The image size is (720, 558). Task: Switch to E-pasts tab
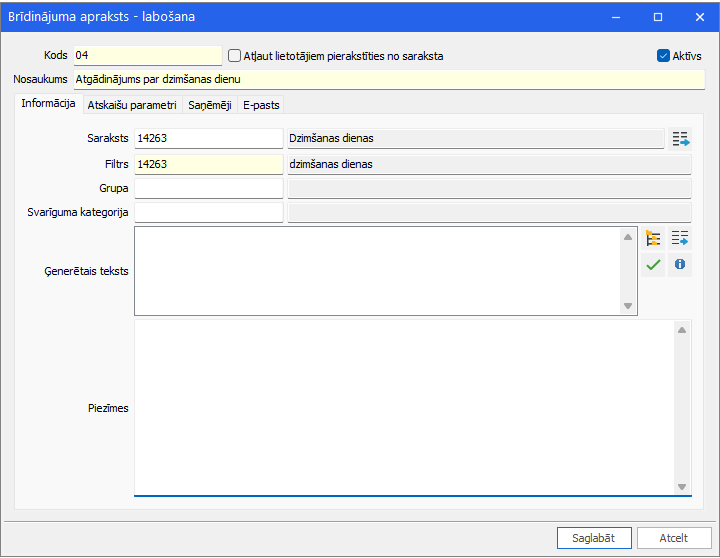pos(261,105)
